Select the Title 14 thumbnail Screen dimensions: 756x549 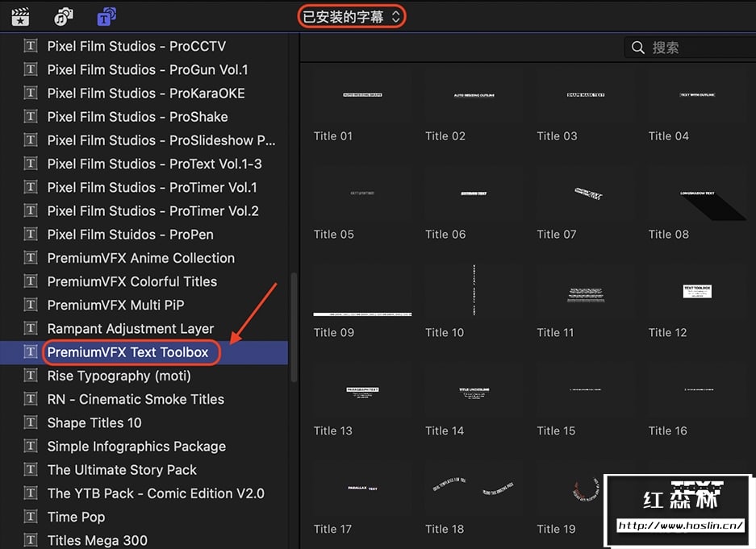click(x=474, y=389)
